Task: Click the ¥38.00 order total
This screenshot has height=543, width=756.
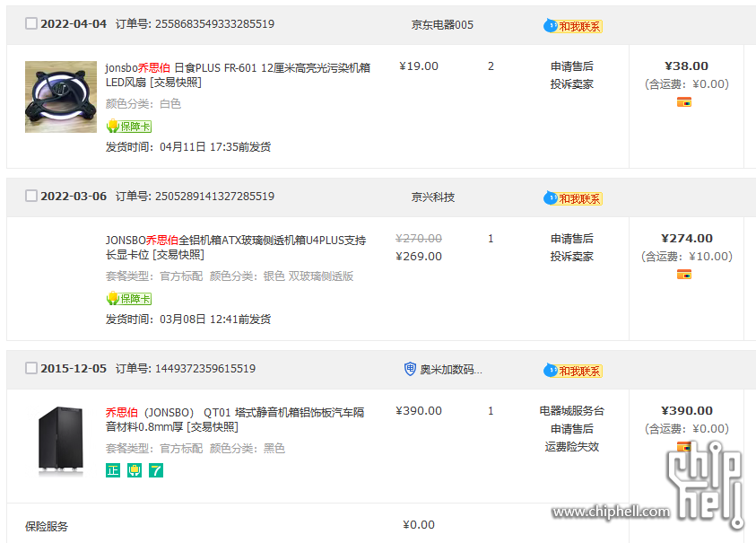Action: [687, 66]
